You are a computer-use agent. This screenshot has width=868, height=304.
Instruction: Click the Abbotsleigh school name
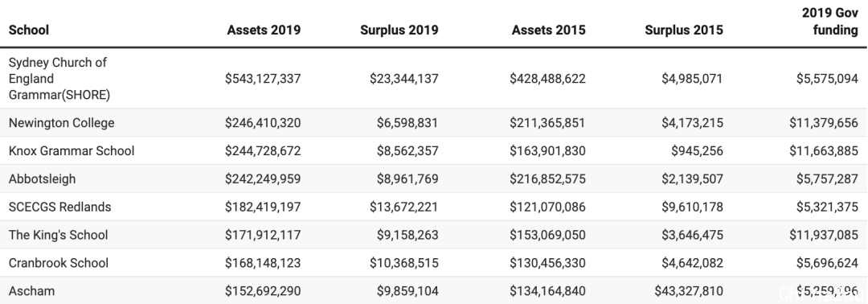42,179
